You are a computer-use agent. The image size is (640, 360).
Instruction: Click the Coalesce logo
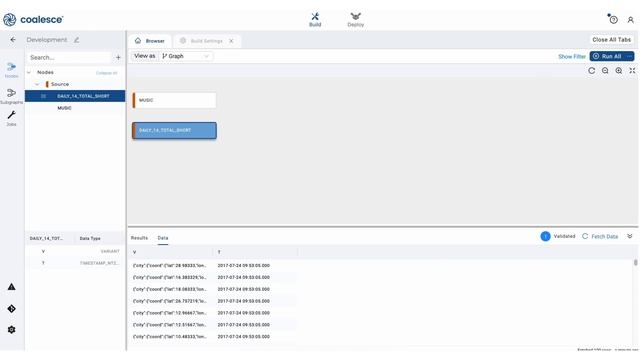33,19
